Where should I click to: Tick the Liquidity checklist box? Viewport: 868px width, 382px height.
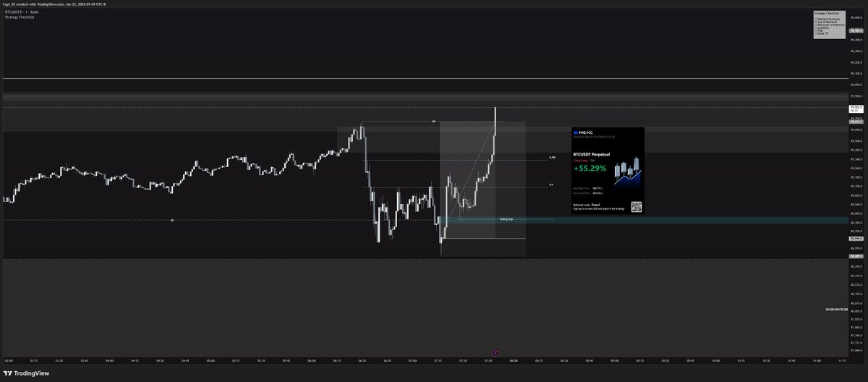[816, 27]
